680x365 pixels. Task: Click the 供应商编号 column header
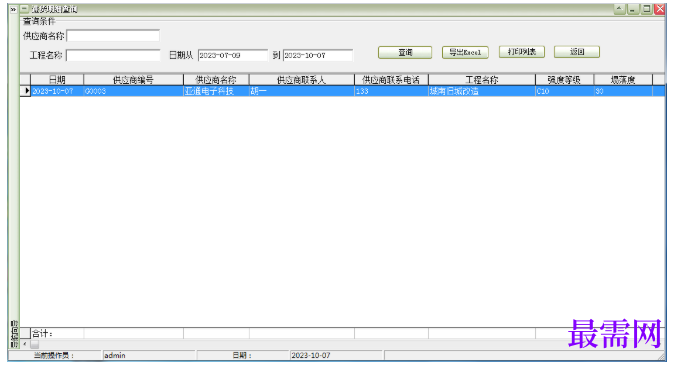click(134, 80)
